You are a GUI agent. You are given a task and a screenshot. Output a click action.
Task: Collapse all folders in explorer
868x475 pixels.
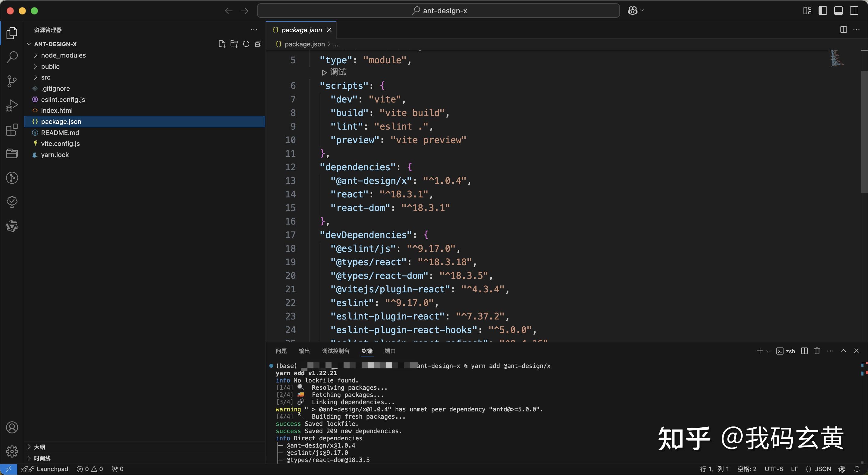point(259,44)
